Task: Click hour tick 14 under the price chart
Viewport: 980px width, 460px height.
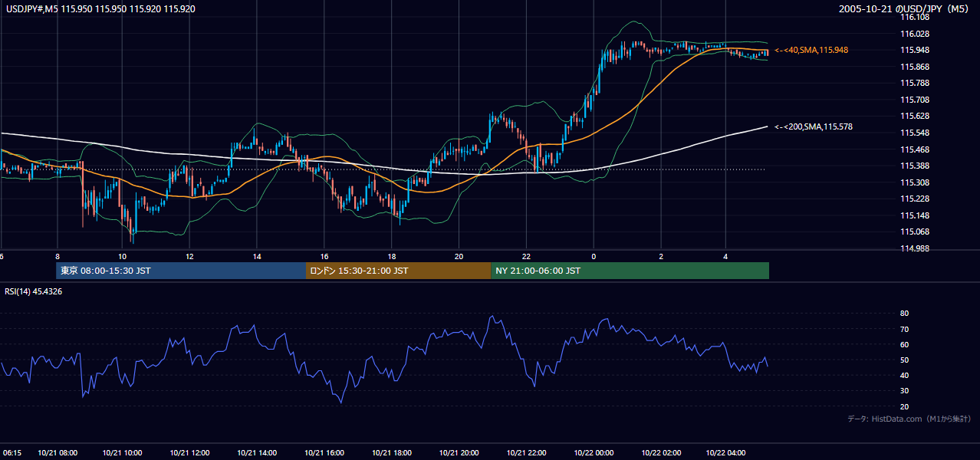Action: (257, 256)
